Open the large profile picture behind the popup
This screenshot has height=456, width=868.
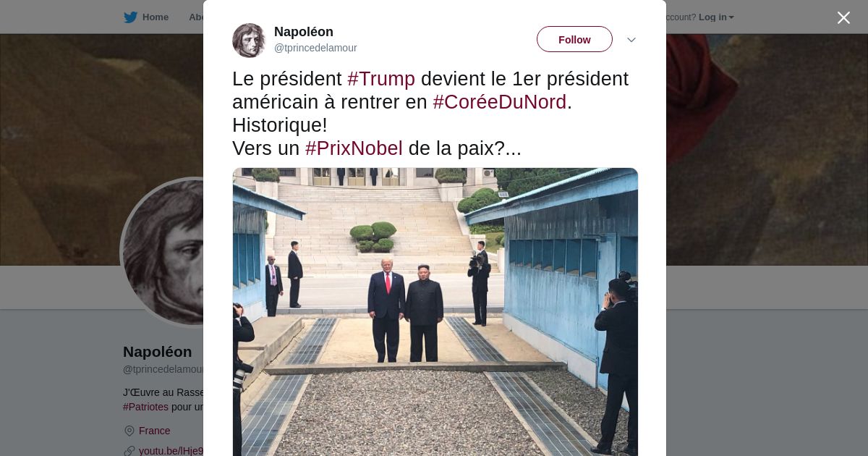[163, 252]
